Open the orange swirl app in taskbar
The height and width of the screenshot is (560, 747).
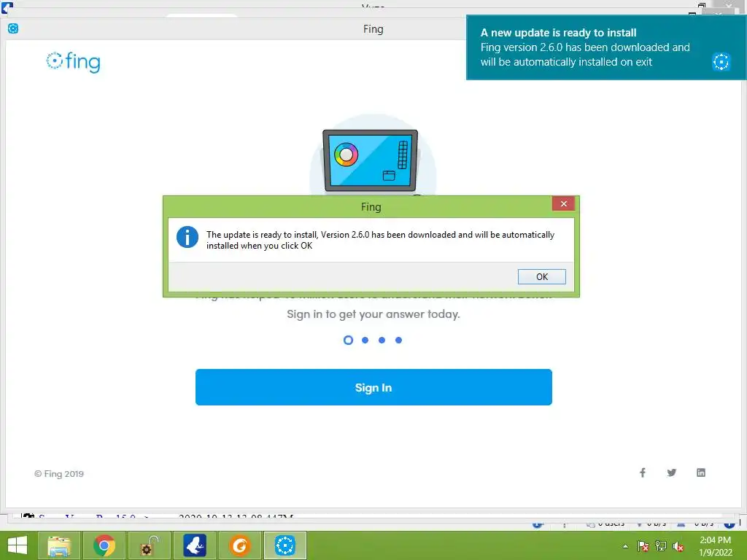point(239,545)
